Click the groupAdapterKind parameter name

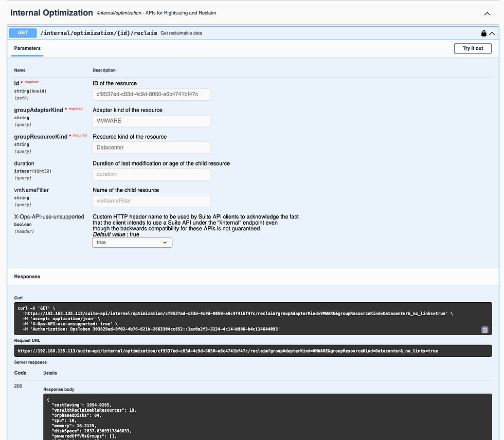click(39, 110)
